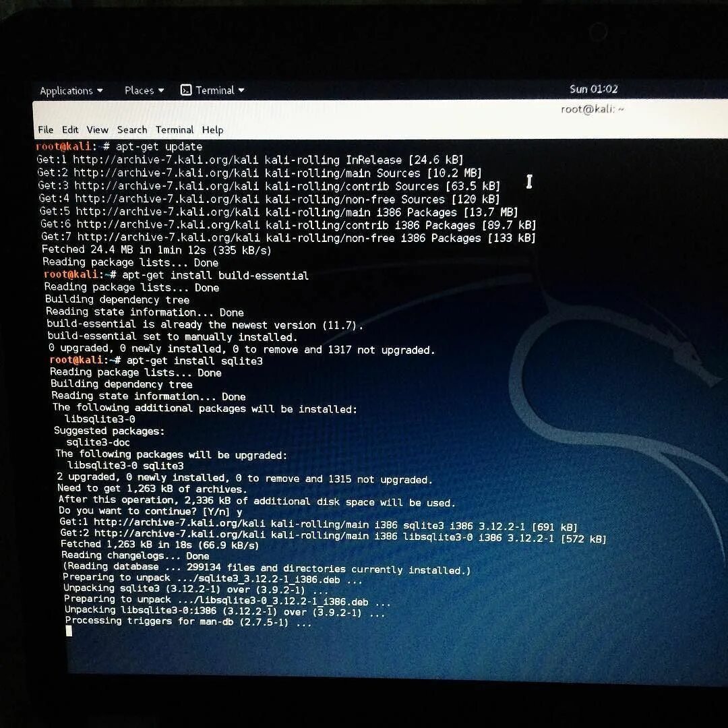
Task: Click the Get:4 non-free Sources [120 kB] line
Action: [269, 199]
